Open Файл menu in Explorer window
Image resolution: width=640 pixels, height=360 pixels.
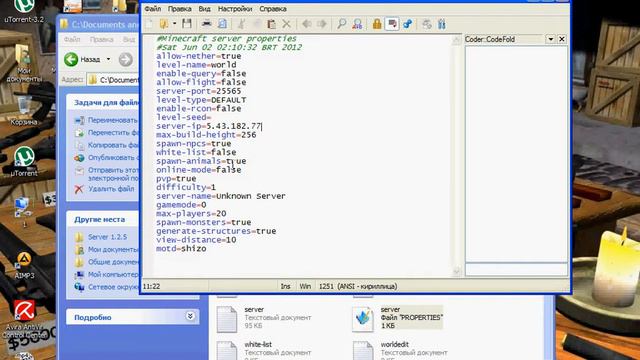pos(72,39)
